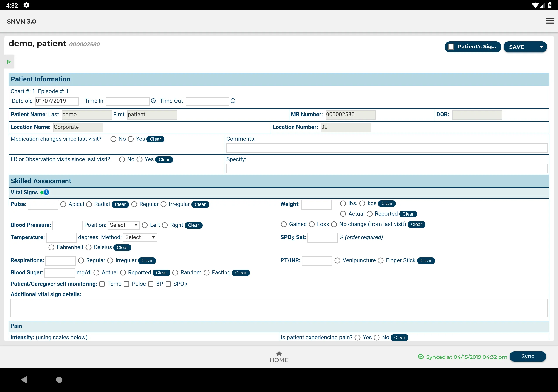Screen dimensions: 558x392
Task: Click the settings gear icon in status bar
Action: point(27,5)
